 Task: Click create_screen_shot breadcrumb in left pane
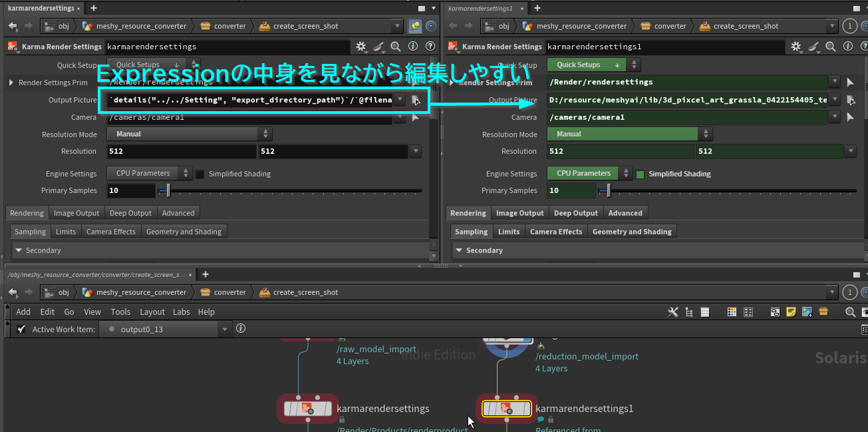click(305, 26)
